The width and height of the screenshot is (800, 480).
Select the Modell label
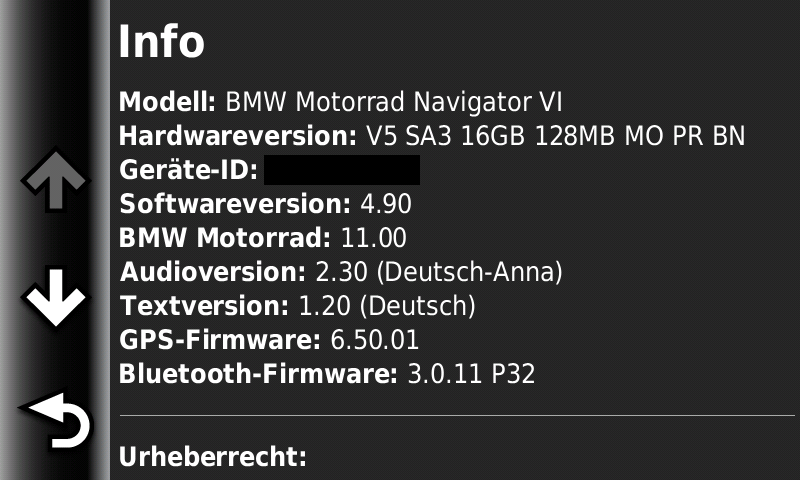(x=167, y=102)
